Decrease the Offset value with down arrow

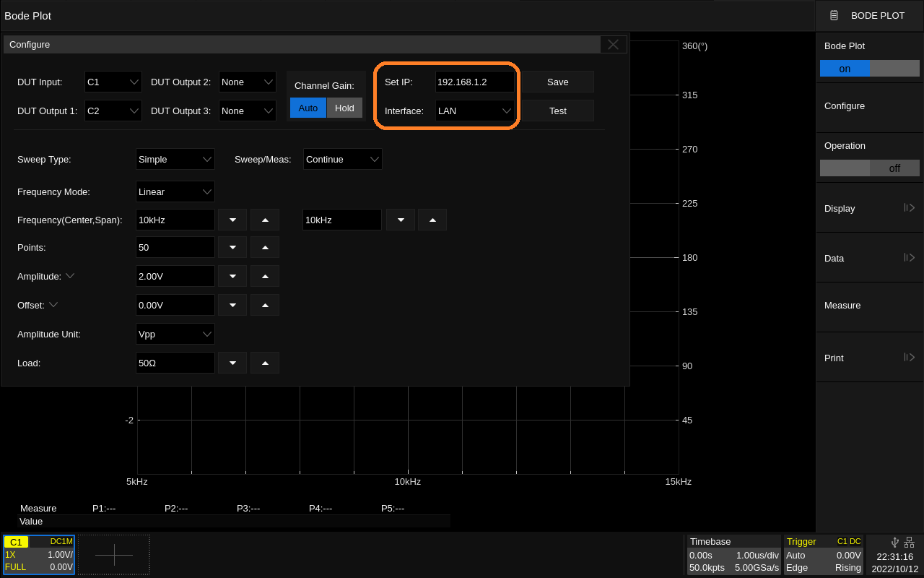pyautogui.click(x=232, y=305)
